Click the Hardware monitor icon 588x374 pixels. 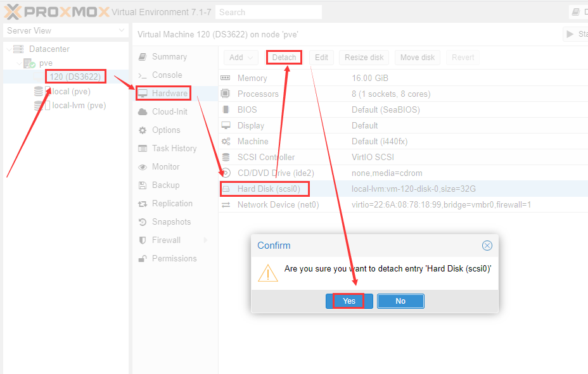coord(143,94)
